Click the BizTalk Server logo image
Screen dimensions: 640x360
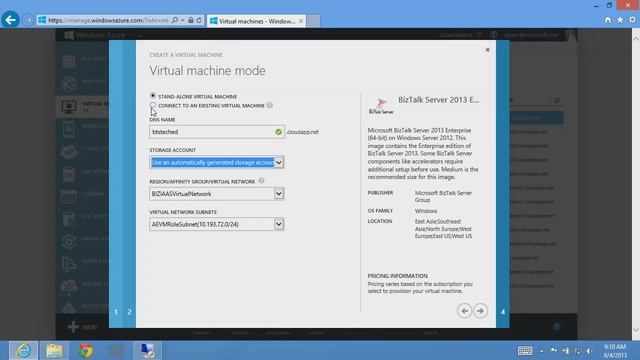tap(381, 106)
